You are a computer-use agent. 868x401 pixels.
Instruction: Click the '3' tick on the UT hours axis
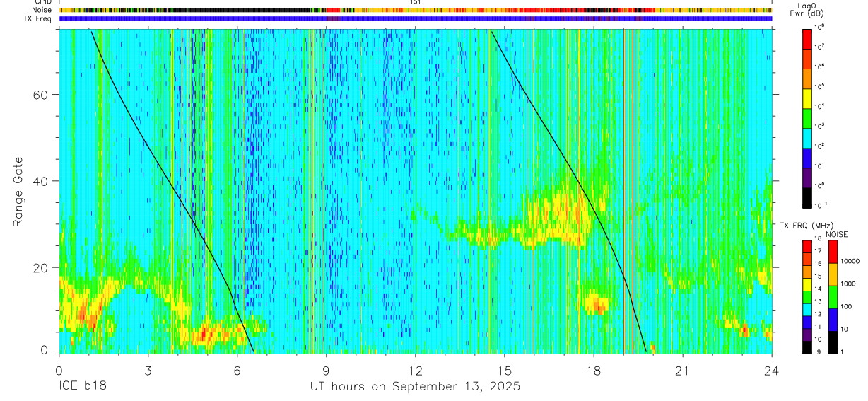[148, 371]
